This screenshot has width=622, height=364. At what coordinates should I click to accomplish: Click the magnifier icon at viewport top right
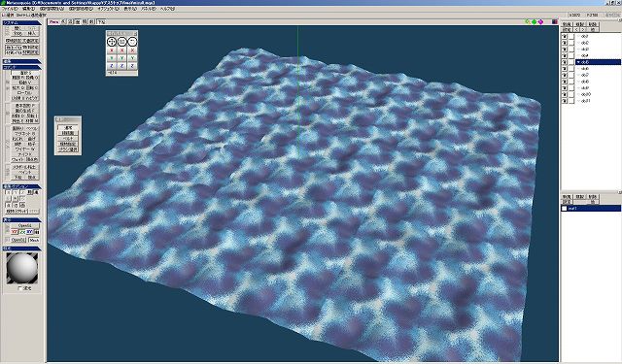pyautogui.click(x=527, y=21)
